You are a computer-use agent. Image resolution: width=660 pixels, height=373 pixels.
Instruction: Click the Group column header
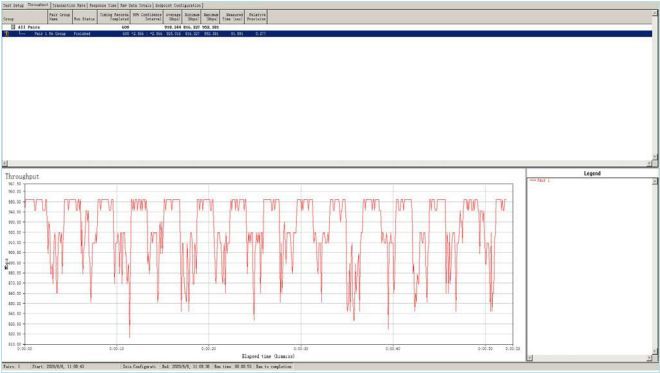(24, 17)
